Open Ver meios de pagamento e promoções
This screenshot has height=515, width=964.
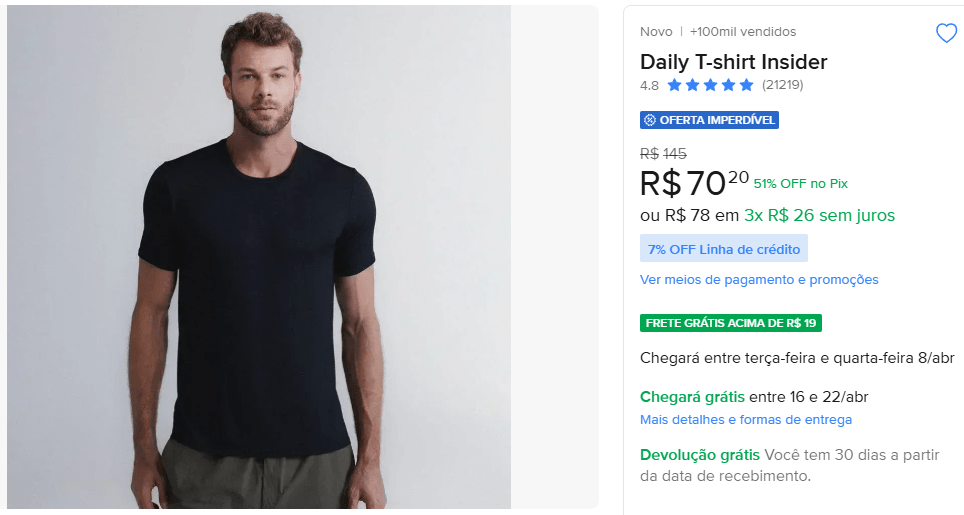point(759,280)
